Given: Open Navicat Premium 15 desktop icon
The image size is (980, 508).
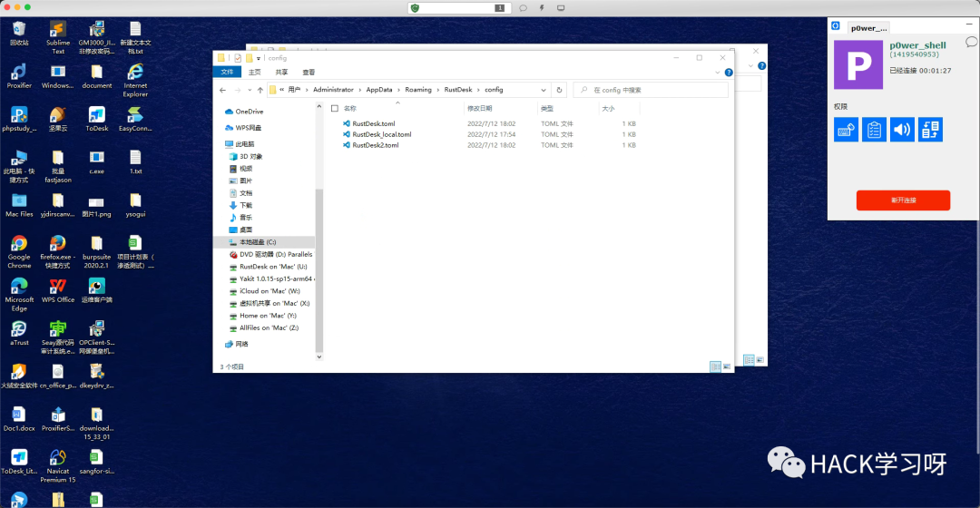Looking at the screenshot, I should coord(57,466).
